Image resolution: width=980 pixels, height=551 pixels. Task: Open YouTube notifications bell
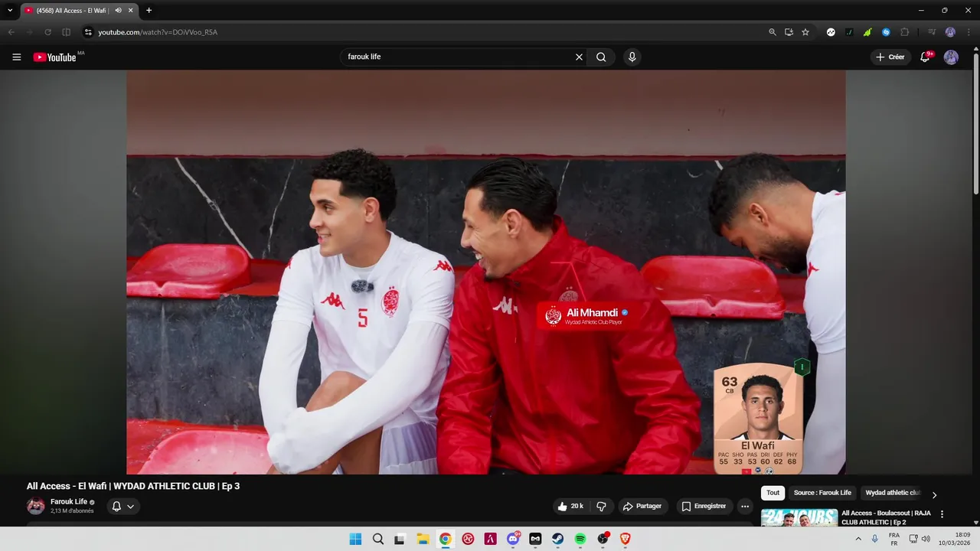click(926, 57)
